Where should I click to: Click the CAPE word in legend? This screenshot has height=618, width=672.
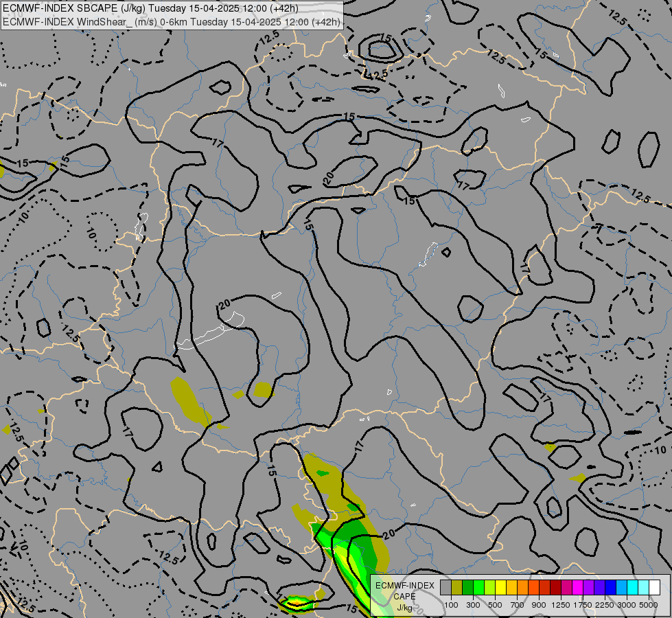pos(404,597)
